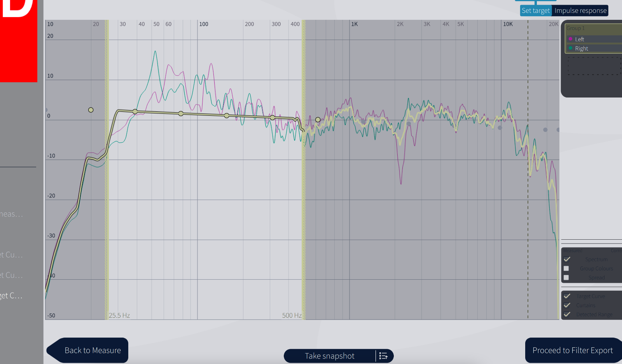Hide the Target Curve overlay
Screen dimensions: 622x364
pos(567,296)
